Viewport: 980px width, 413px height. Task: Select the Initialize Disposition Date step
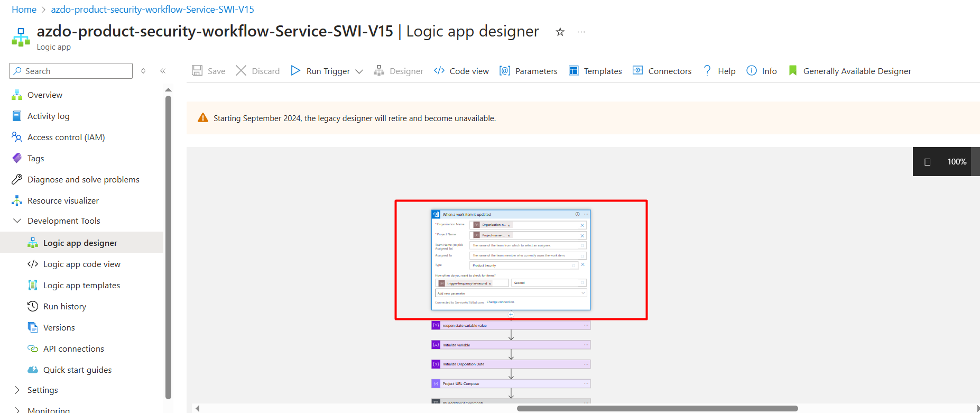click(511, 364)
